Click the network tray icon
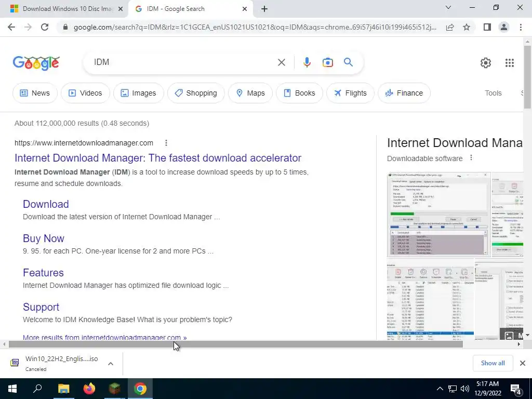The width and height of the screenshot is (532, 399). [453, 389]
